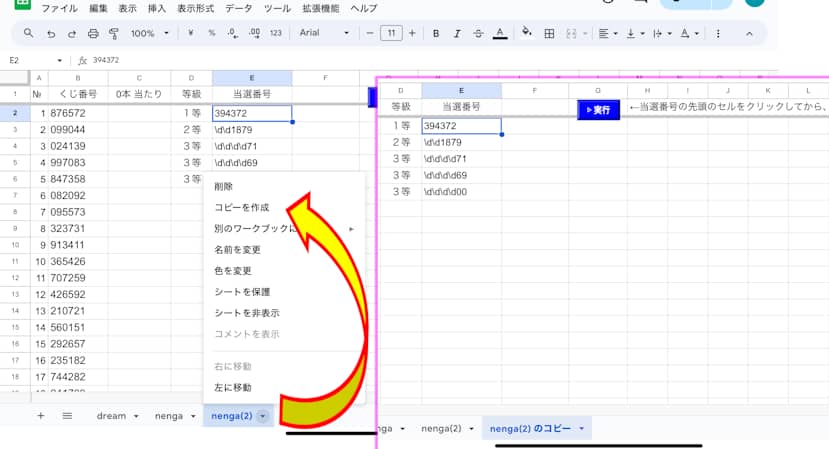This screenshot has height=449, width=829.
Task: Open the text color picker
Action: click(x=503, y=33)
